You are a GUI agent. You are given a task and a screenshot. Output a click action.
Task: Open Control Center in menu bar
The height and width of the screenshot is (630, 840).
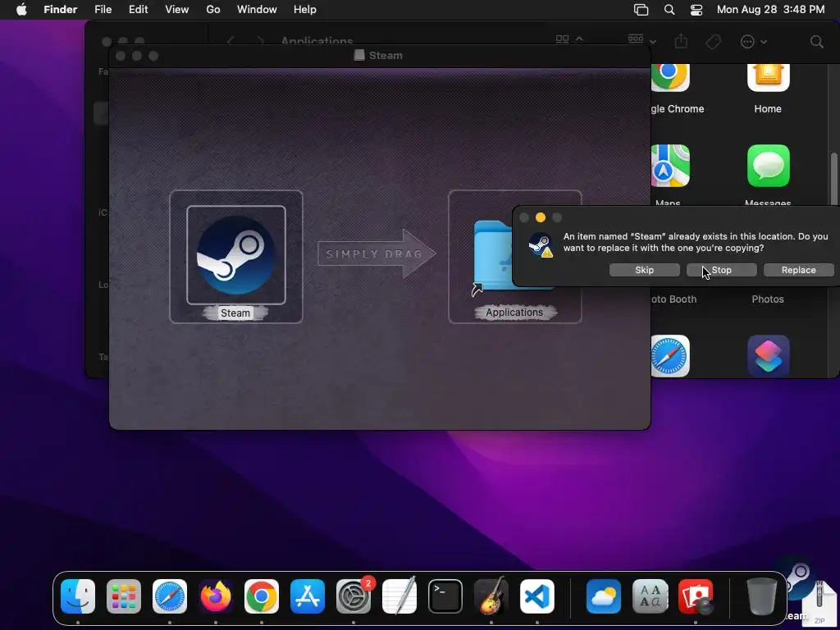tap(696, 10)
